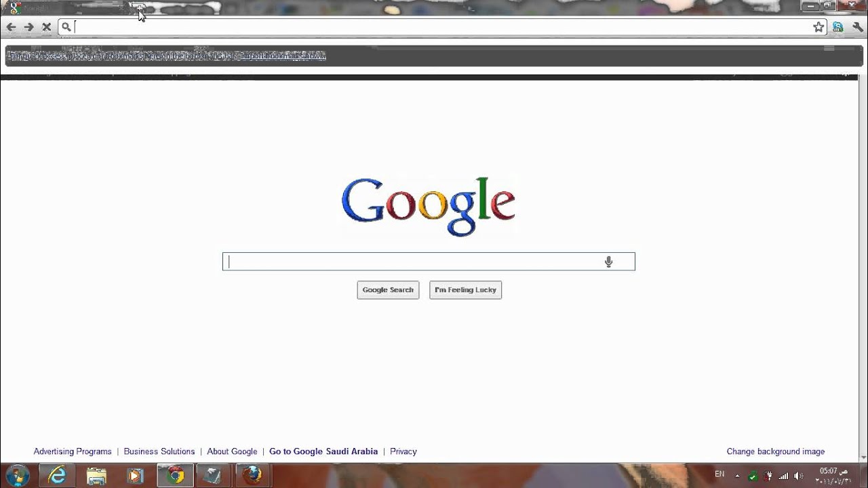Stop loading the page with the X button

coord(46,27)
